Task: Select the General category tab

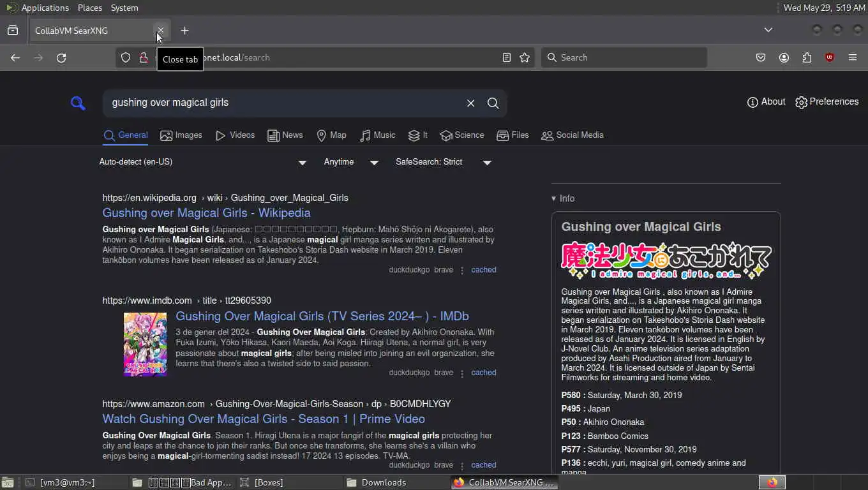Action: pos(126,135)
